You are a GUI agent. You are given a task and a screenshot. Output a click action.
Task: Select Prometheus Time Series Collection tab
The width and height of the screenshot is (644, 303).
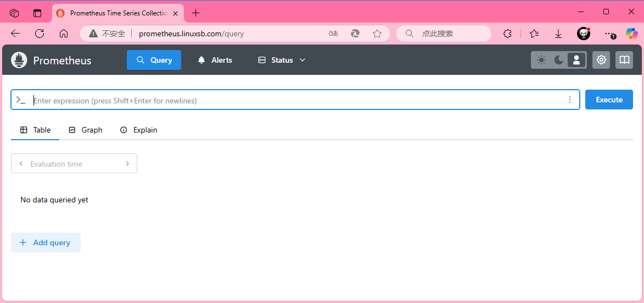119,13
